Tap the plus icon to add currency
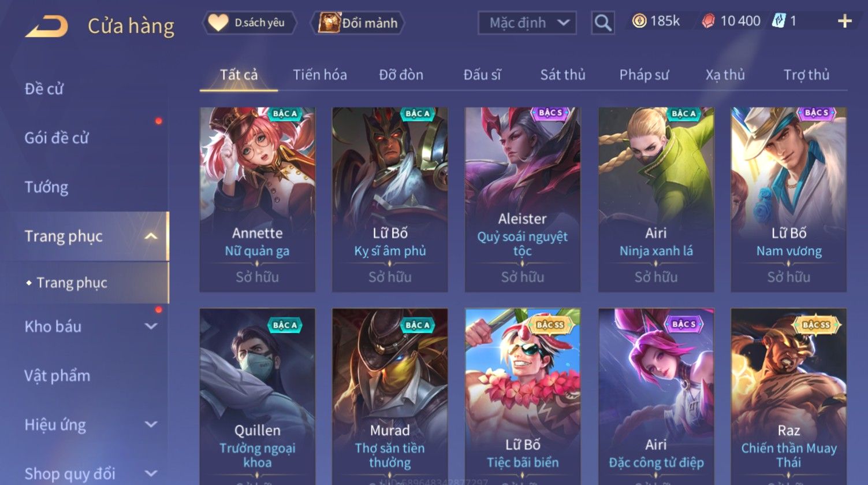Viewport: 868px width, 485px height. click(x=845, y=21)
